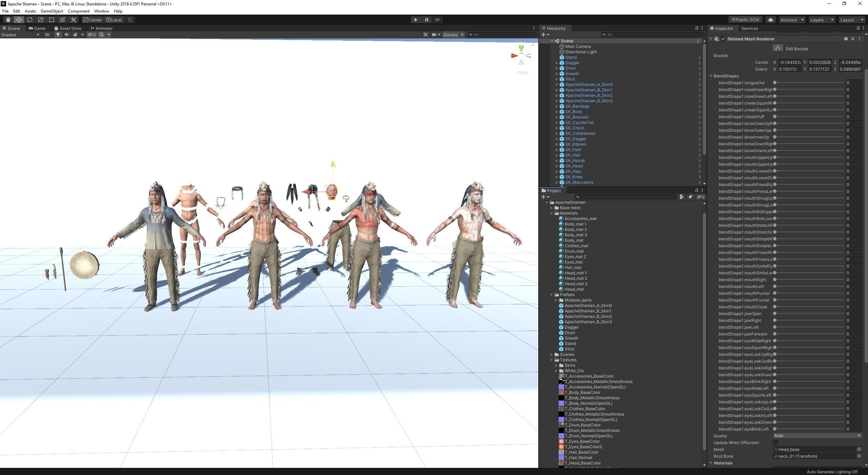Open the Quality Auto dropdown
The image size is (868, 475).
tap(817, 436)
